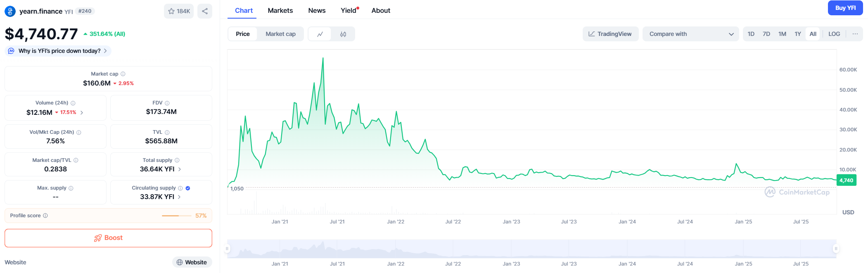868x273 pixels.
Task: Click the share icon next to watchlist
Action: (205, 11)
